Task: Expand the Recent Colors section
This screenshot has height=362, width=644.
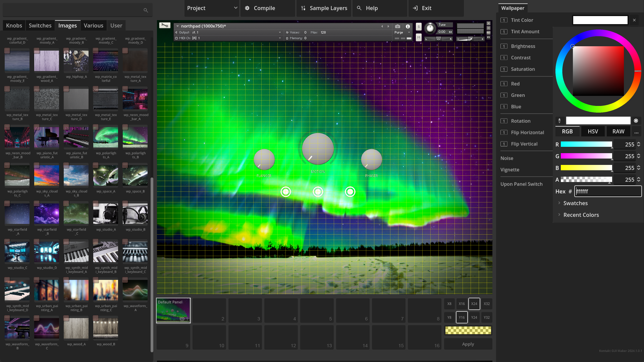Action: [581, 215]
